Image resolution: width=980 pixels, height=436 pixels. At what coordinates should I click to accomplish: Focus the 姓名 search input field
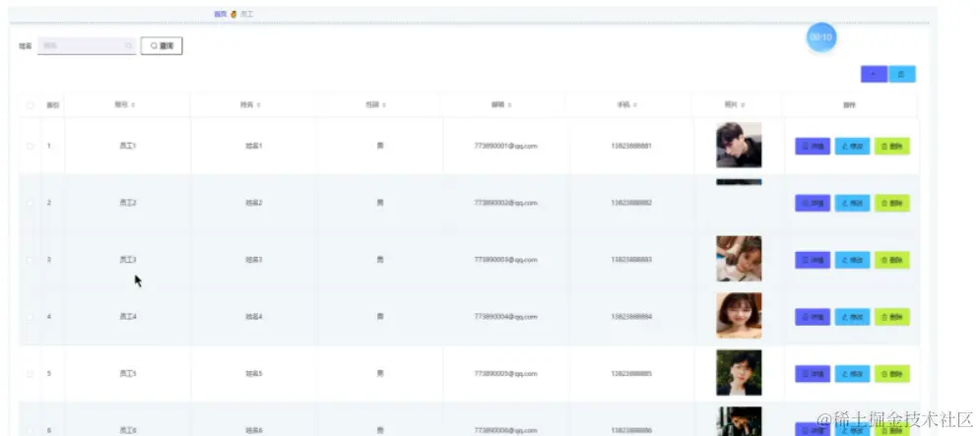[x=87, y=45]
